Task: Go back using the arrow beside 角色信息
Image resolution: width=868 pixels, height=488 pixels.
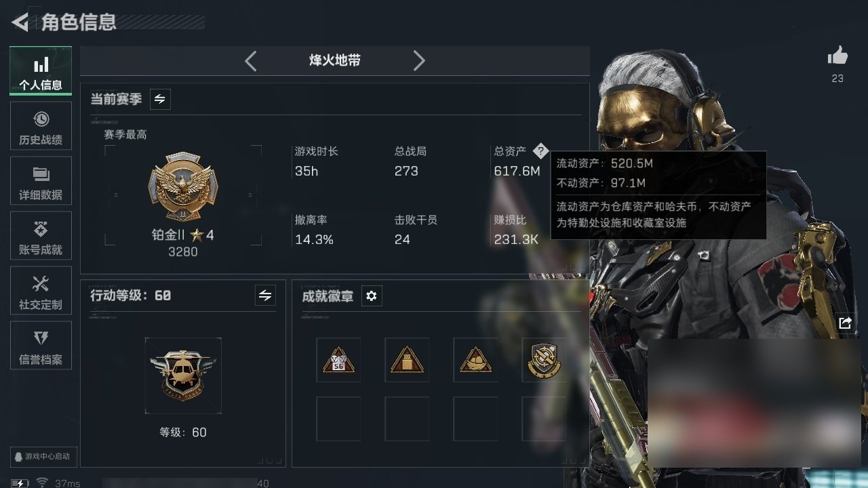Action: [x=20, y=22]
